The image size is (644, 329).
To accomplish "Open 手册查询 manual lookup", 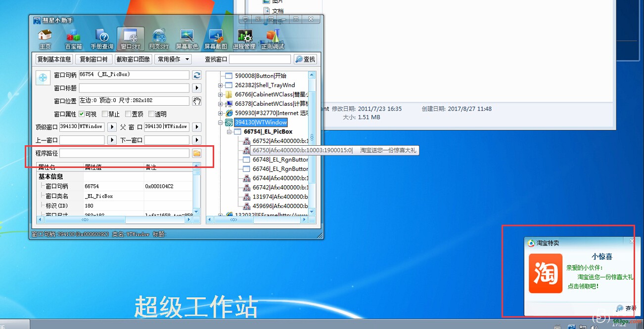I will (x=102, y=39).
